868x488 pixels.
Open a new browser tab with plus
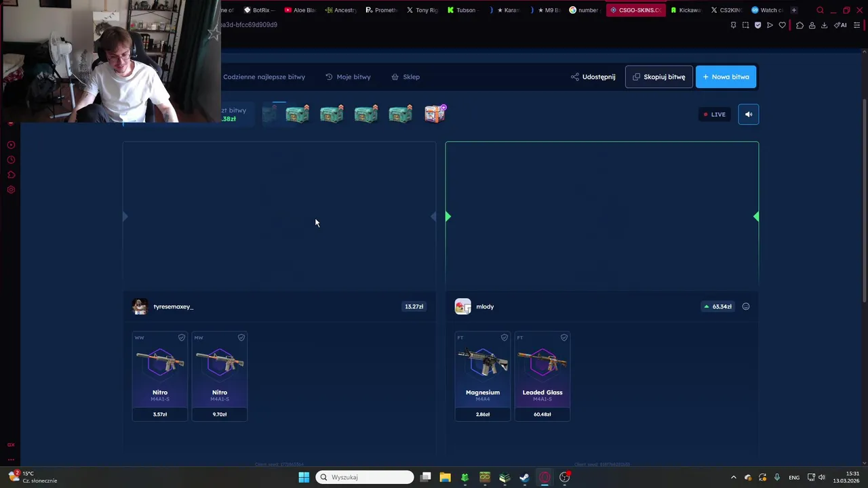(794, 10)
